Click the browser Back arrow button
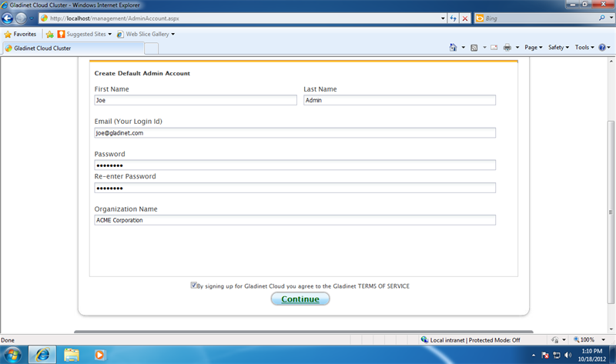Image resolution: width=616 pixels, height=364 pixels. [8, 18]
